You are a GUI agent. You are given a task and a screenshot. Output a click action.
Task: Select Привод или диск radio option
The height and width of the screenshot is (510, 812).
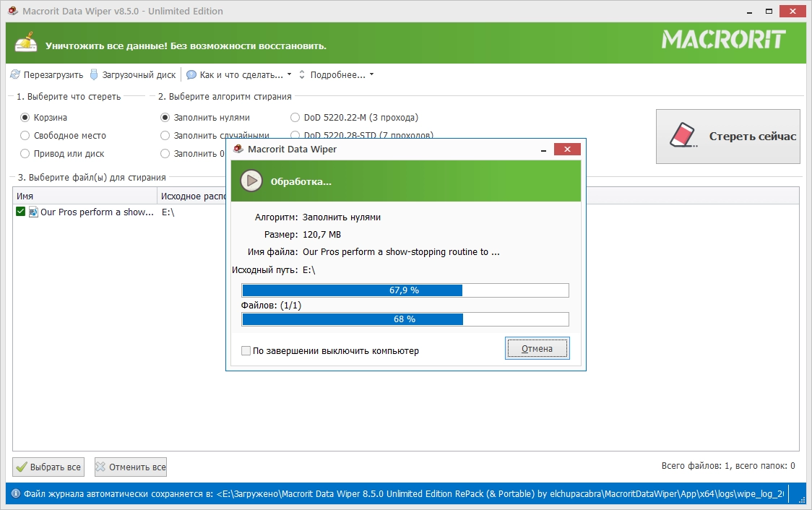[25, 154]
